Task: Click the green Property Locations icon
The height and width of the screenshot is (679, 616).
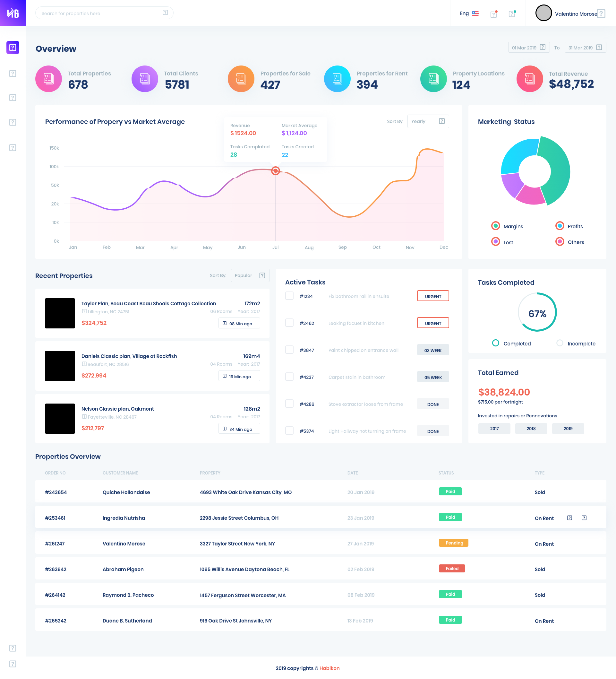Action: (433, 79)
